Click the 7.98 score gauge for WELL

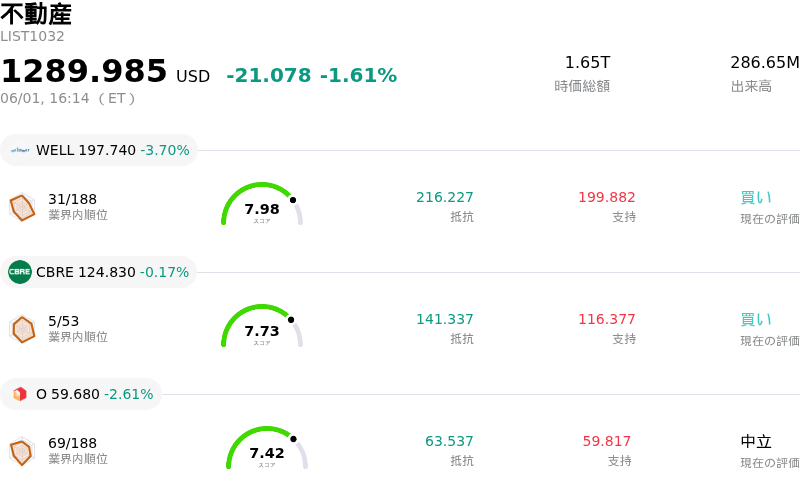(262, 204)
